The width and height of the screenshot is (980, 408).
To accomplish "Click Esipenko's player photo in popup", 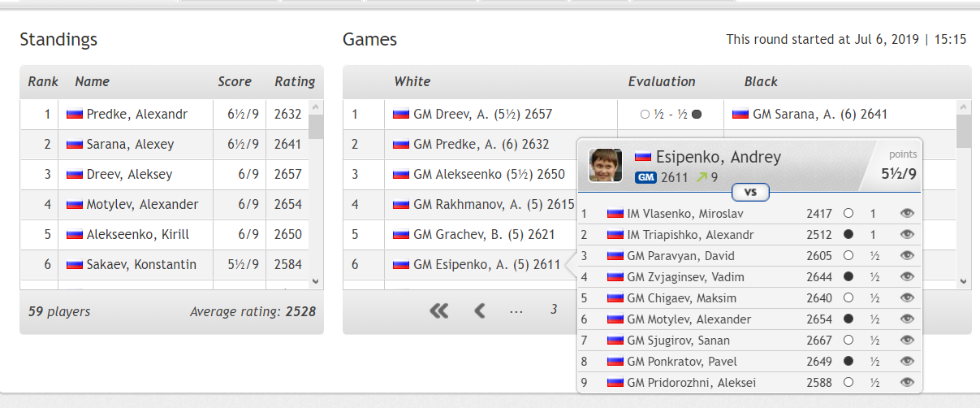I will click(605, 165).
